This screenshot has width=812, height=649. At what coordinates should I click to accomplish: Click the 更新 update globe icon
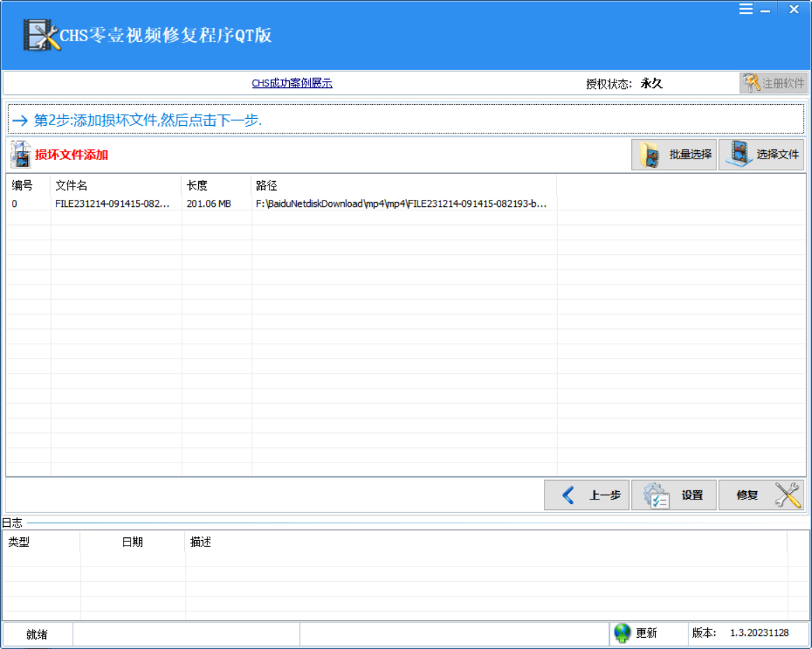point(622,633)
